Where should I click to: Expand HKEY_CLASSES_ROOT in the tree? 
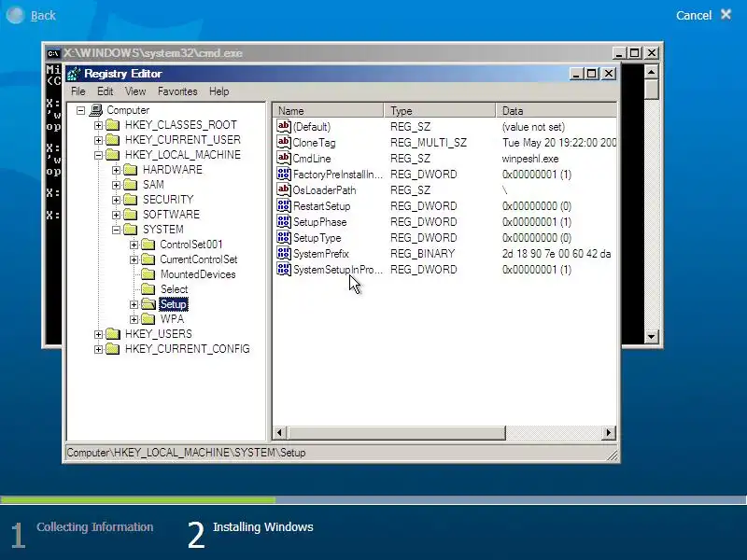(x=98, y=125)
